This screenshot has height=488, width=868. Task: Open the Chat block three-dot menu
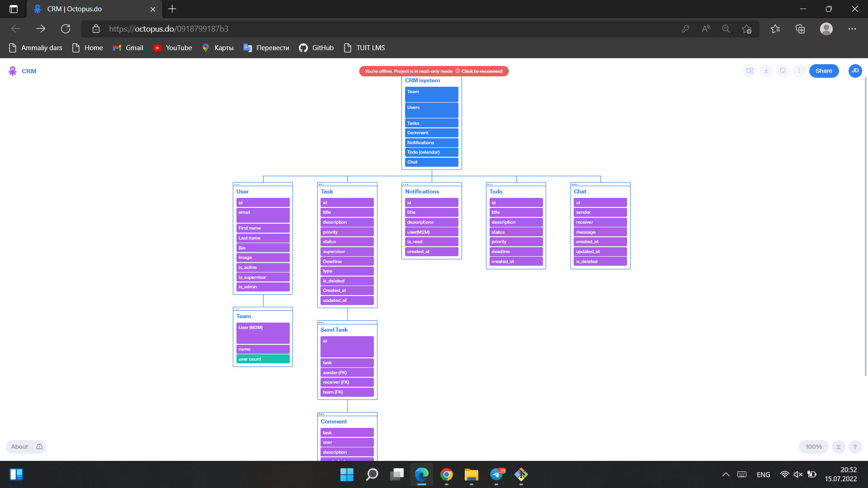tap(574, 184)
